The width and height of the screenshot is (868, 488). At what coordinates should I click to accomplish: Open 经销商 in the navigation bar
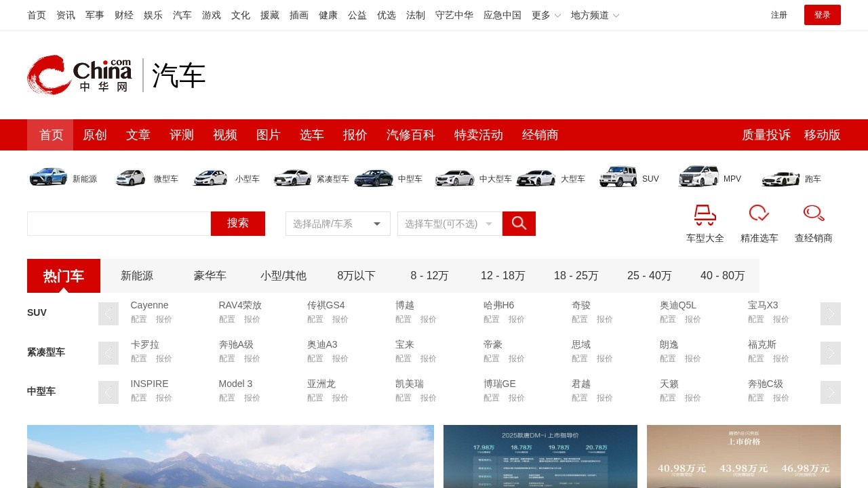click(x=540, y=135)
